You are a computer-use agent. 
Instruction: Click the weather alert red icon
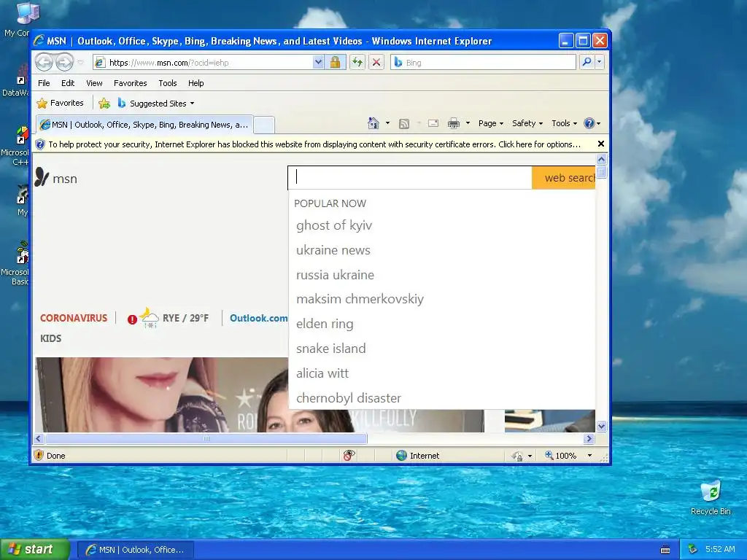click(x=132, y=319)
